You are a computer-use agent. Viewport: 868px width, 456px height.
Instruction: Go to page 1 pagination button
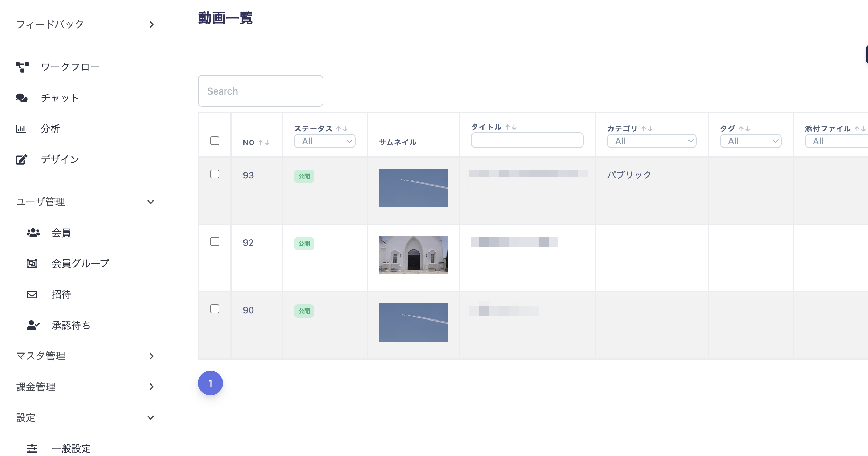[x=210, y=383]
